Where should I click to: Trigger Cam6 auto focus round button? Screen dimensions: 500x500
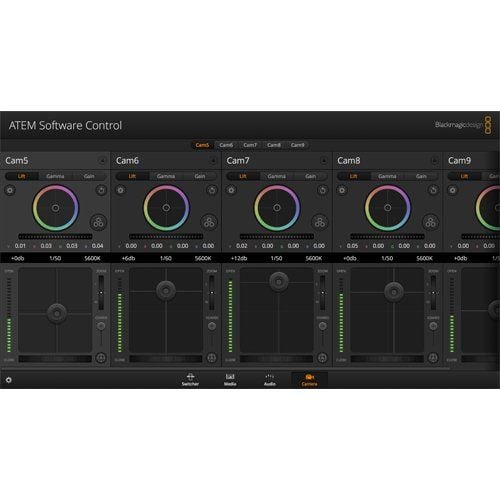pos(212,358)
